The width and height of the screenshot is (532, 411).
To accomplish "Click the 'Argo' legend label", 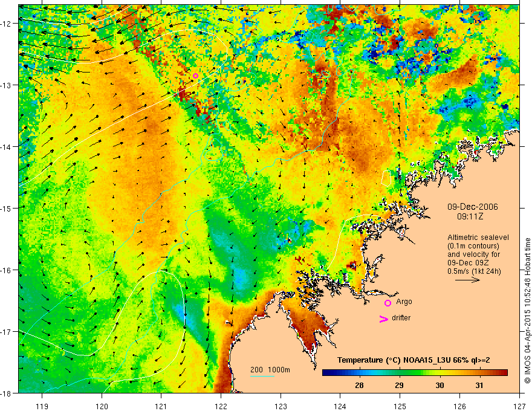I will [404, 302].
